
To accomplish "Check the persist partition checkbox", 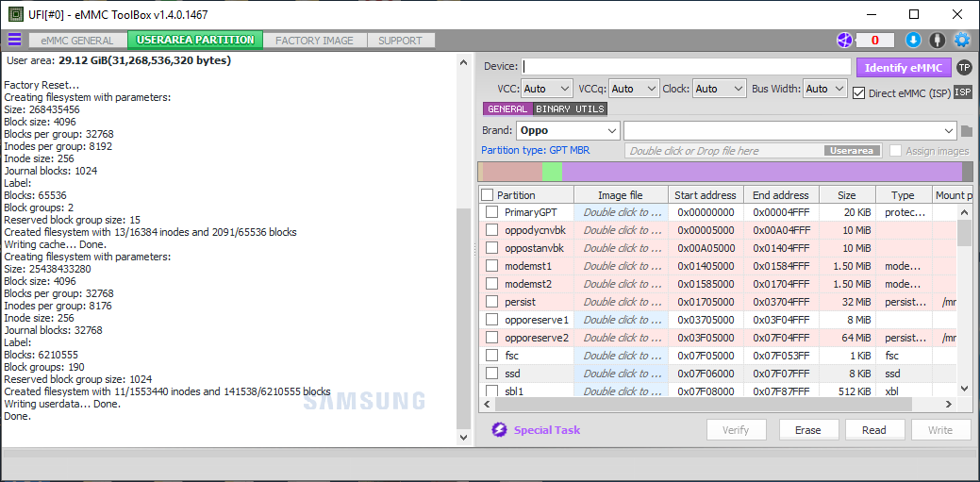I will coord(491,302).
